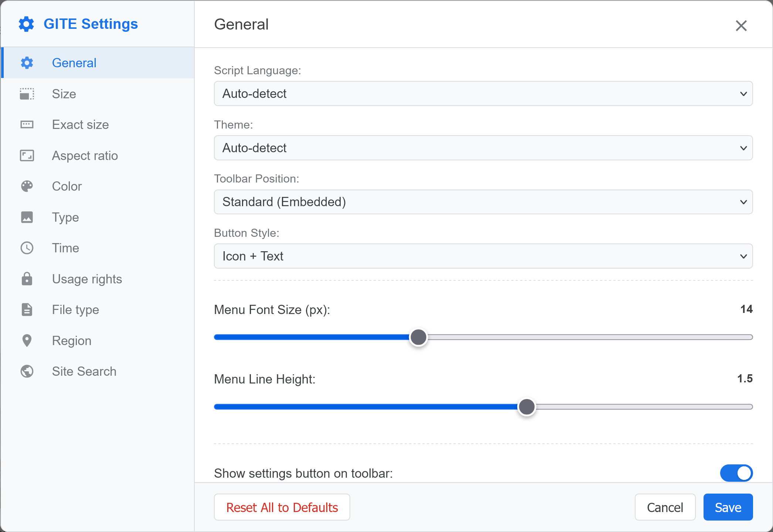Click the Exact size ruler icon
Screen dimensions: 773x532
coord(27,125)
